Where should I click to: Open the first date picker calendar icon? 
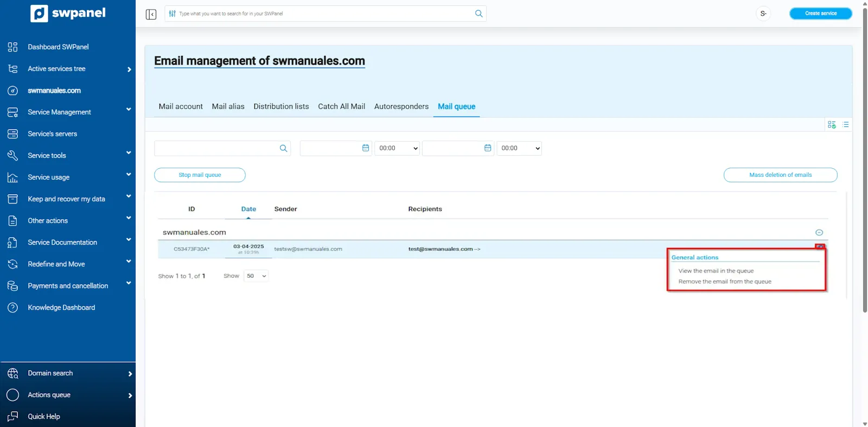366,148
